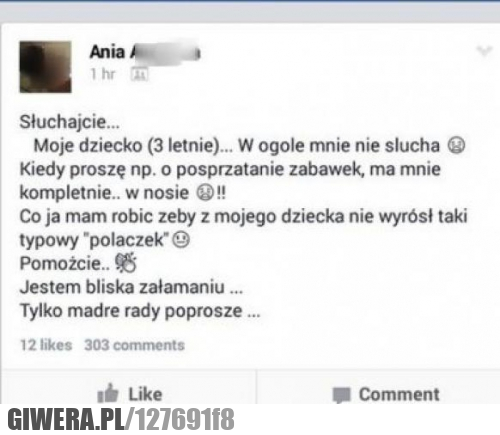
Task: Click the Jestem bliska załamaniu line
Action: point(131,287)
